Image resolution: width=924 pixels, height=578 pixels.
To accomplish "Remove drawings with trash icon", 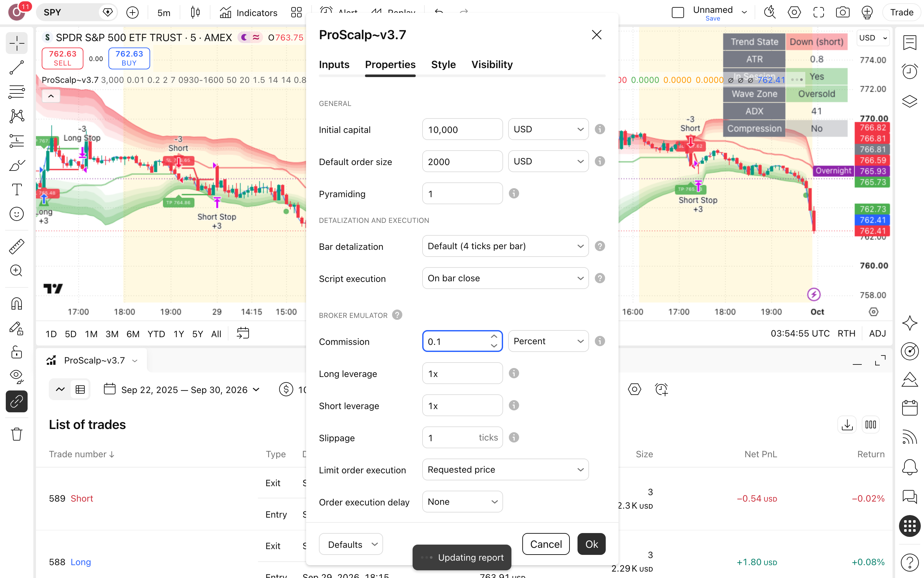I will [x=16, y=434].
